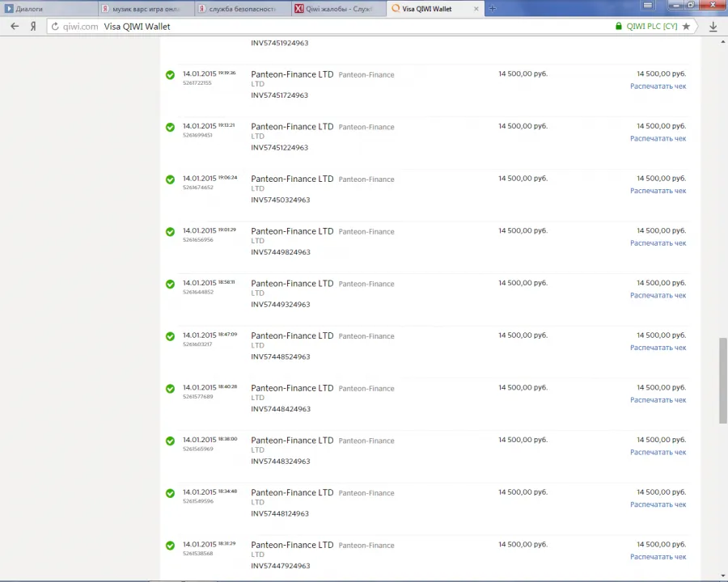Viewport: 728px width, 582px height.
Task: Print receipt for INV57448524963 payment
Action: click(658, 348)
